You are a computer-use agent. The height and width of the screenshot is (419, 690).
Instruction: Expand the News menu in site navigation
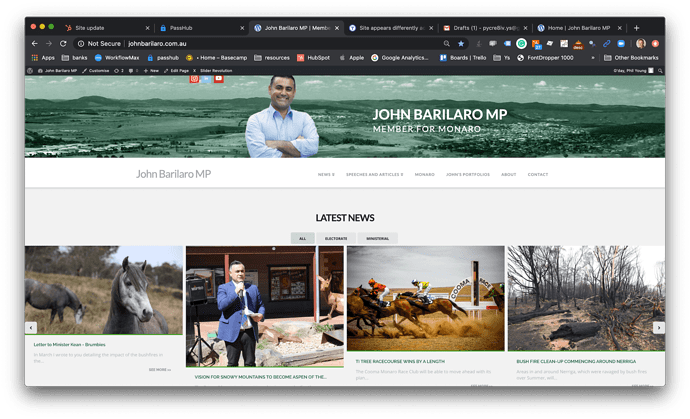pyautogui.click(x=326, y=175)
